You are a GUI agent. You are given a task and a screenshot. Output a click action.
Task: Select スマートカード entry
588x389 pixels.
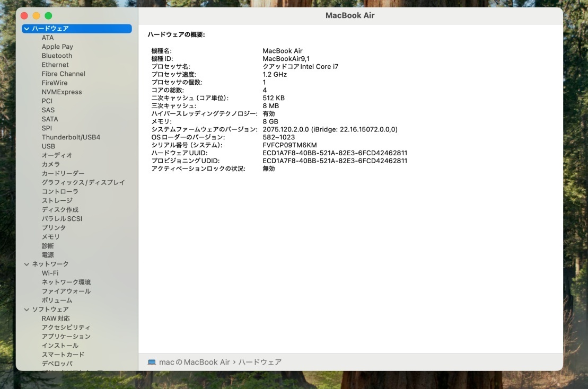click(x=63, y=355)
